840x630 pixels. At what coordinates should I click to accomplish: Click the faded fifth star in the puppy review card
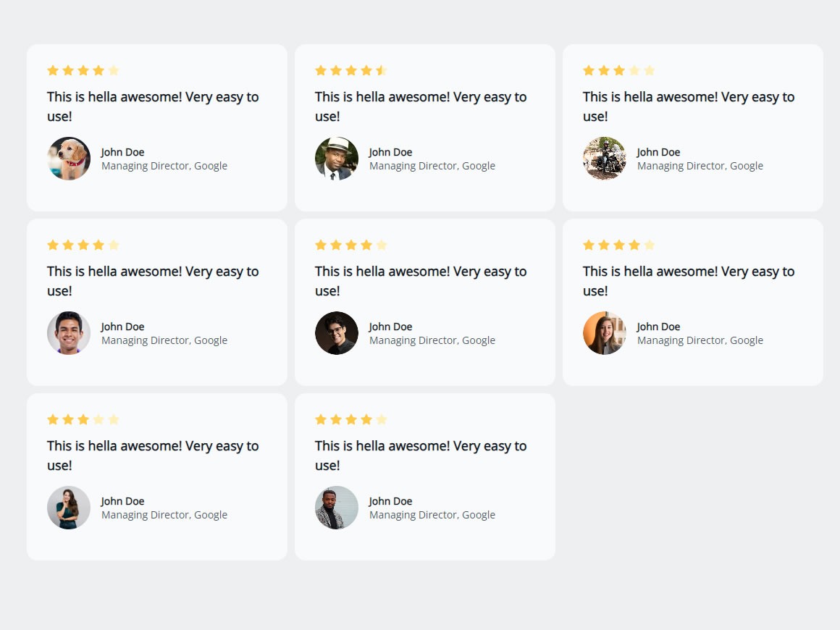114,70
